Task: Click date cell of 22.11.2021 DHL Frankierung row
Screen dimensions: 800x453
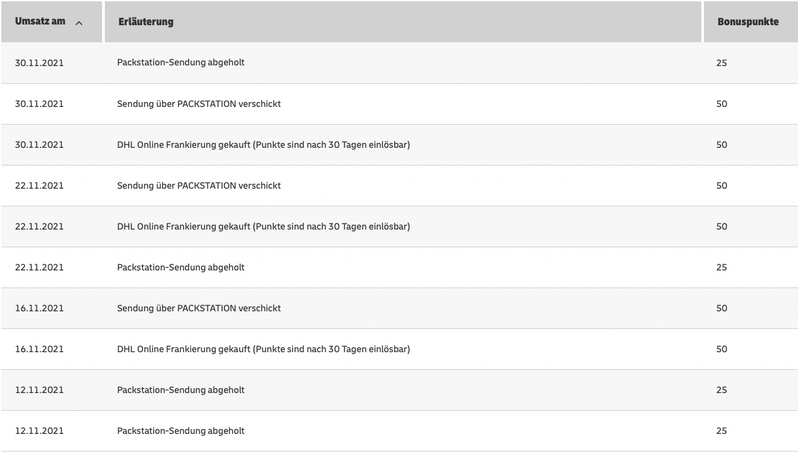Action: (40, 227)
